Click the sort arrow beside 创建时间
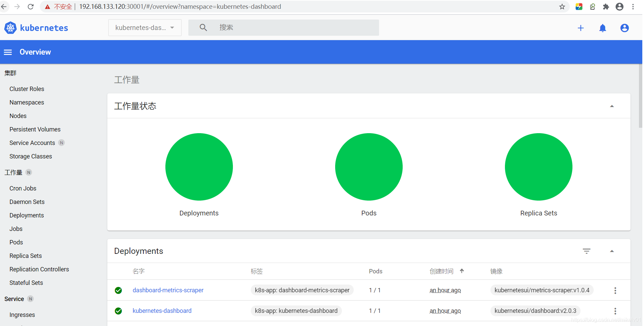This screenshot has height=326, width=644. point(462,271)
